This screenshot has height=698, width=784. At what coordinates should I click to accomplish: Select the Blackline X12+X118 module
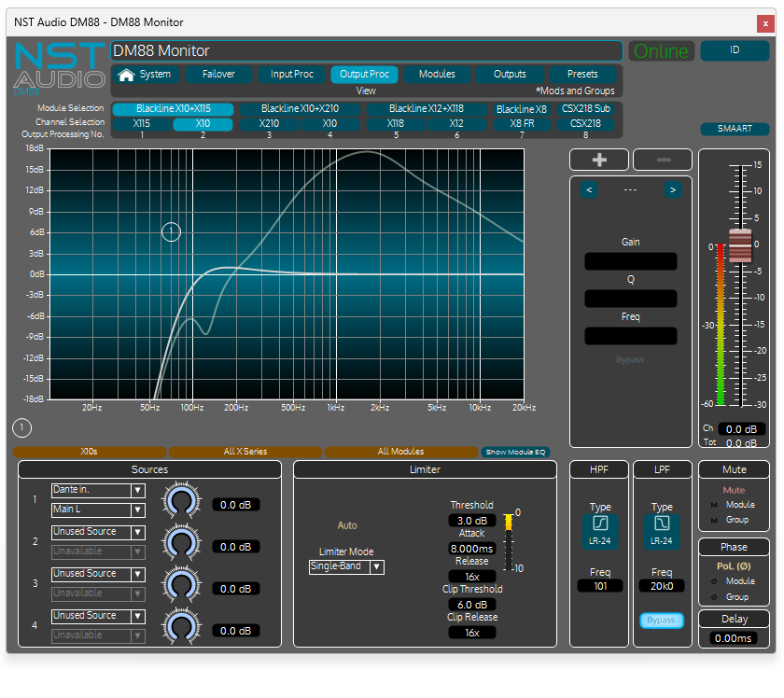427,109
